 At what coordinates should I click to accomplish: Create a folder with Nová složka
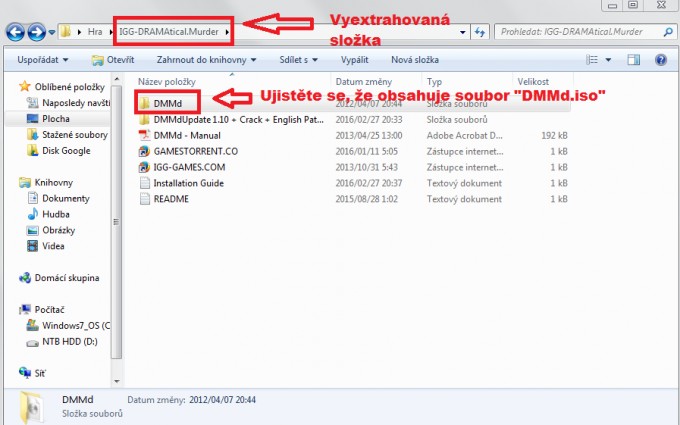pos(415,60)
